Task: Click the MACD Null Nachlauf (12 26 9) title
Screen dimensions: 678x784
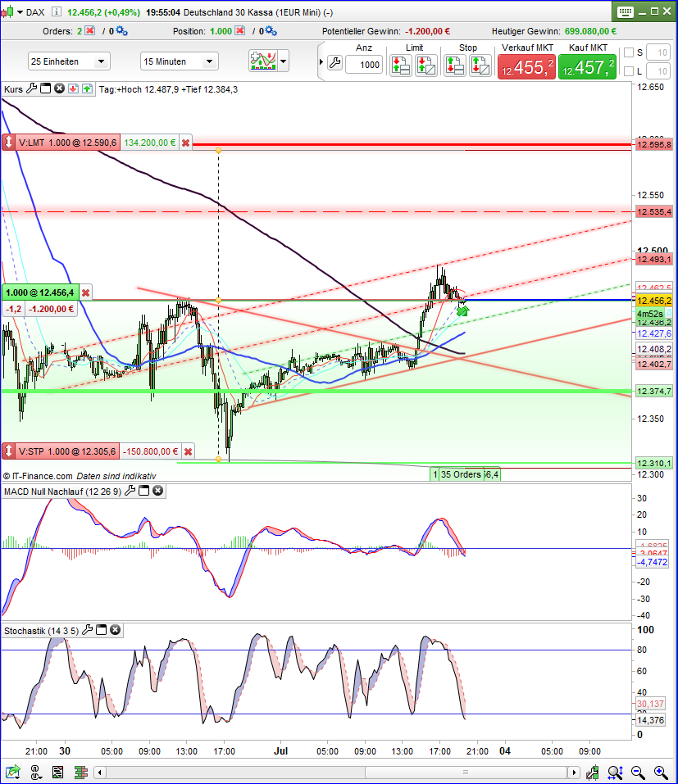Action: [x=62, y=492]
